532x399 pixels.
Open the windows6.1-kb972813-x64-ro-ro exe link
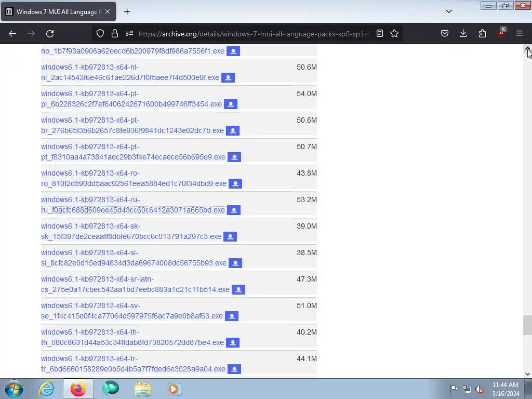point(134,178)
